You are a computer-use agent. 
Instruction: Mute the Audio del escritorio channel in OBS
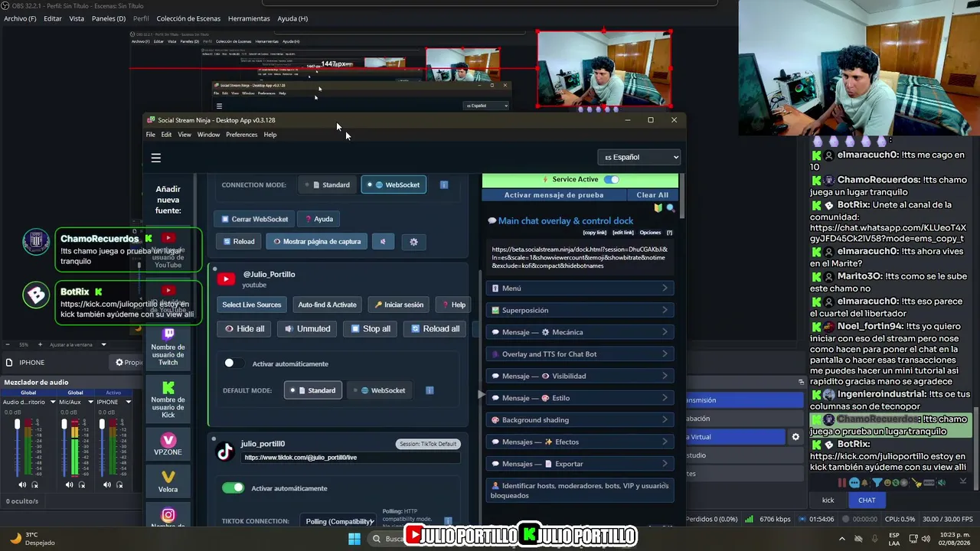22,484
